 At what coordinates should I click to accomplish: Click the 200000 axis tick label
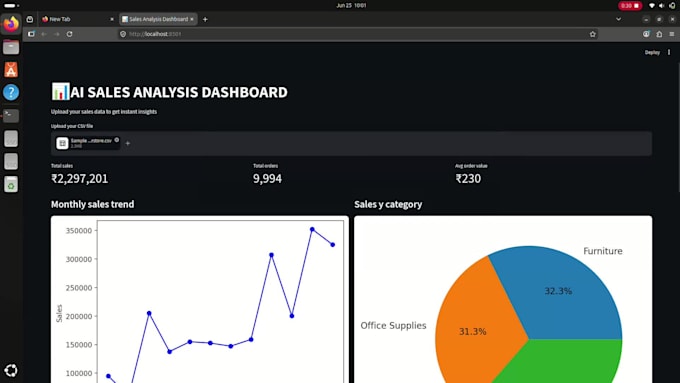(x=79, y=317)
